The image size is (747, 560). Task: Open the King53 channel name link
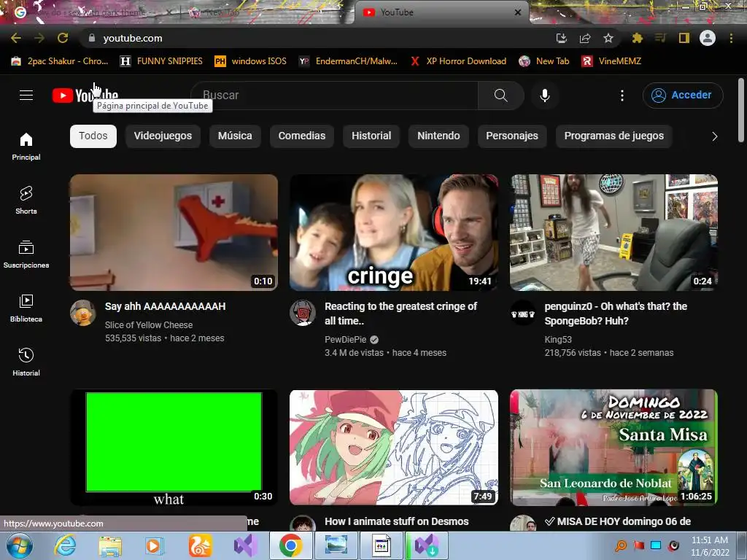click(x=558, y=340)
